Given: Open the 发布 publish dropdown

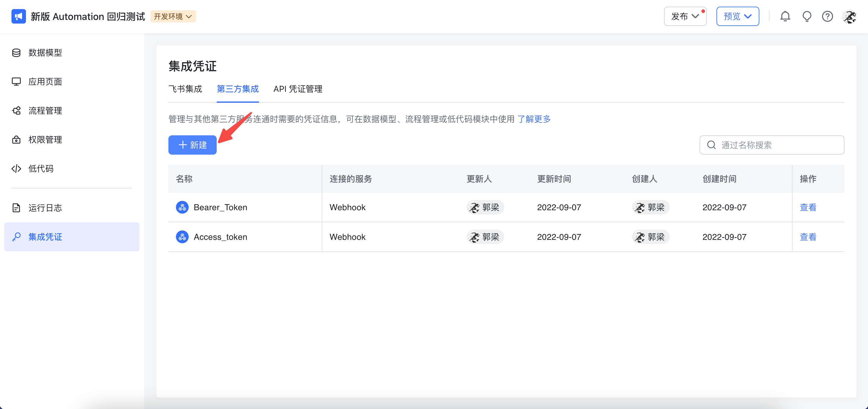Looking at the screenshot, I should (x=685, y=16).
